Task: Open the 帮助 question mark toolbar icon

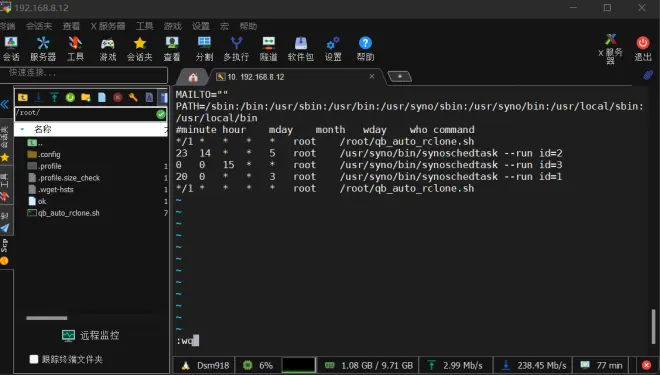Action: coord(365,49)
